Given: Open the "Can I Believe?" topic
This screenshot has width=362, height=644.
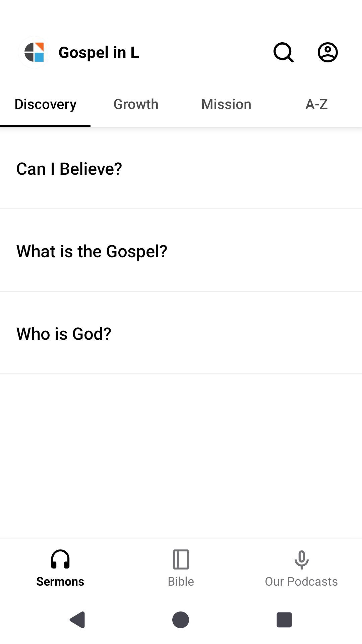Looking at the screenshot, I should click(69, 169).
